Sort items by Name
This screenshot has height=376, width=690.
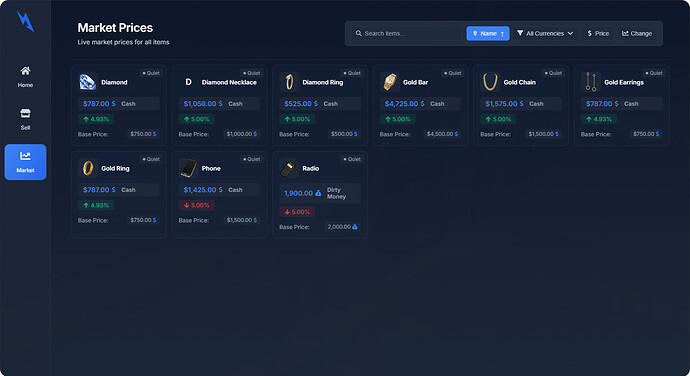click(x=488, y=33)
